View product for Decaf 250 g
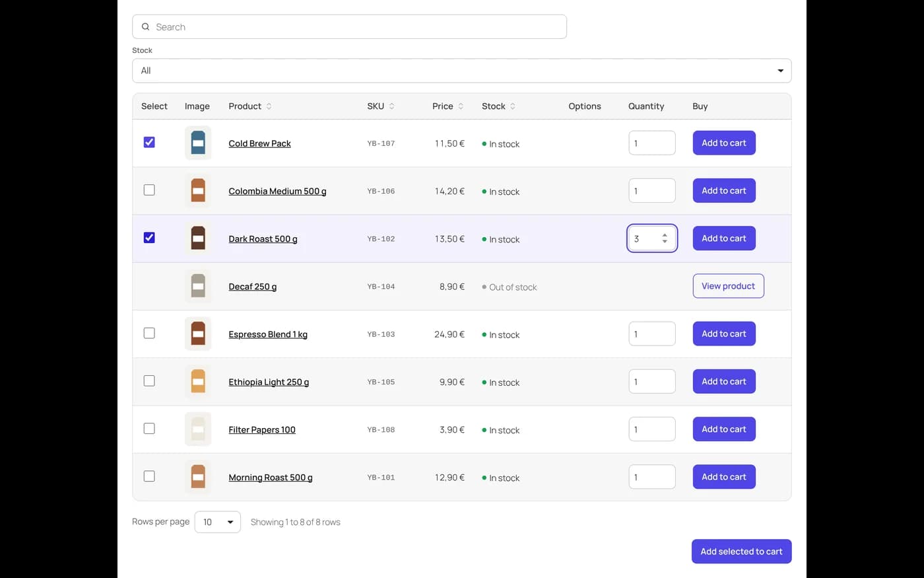This screenshot has height=578, width=924. coord(728,286)
